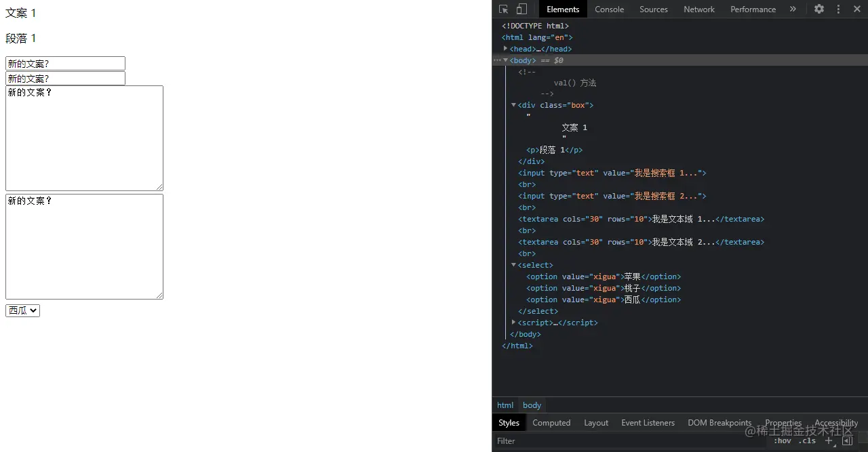Viewport: 868px width, 452px height.
Task: Add a new style rule with plus icon
Action: point(829,440)
